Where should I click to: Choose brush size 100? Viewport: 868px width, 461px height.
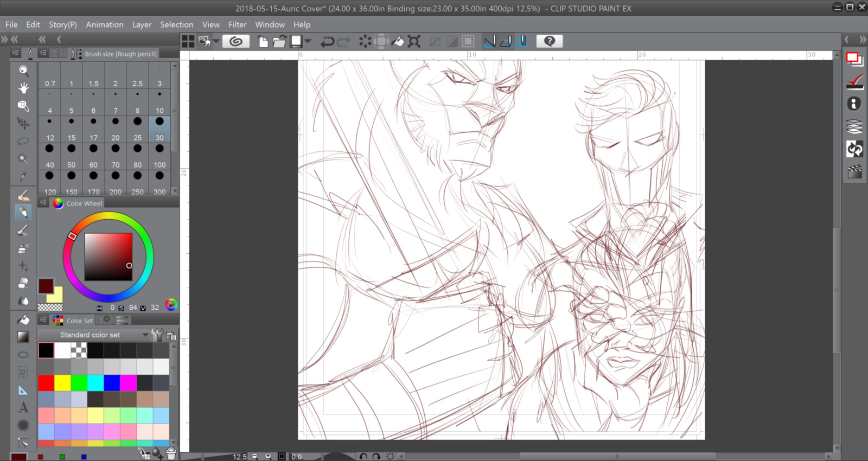[159, 156]
